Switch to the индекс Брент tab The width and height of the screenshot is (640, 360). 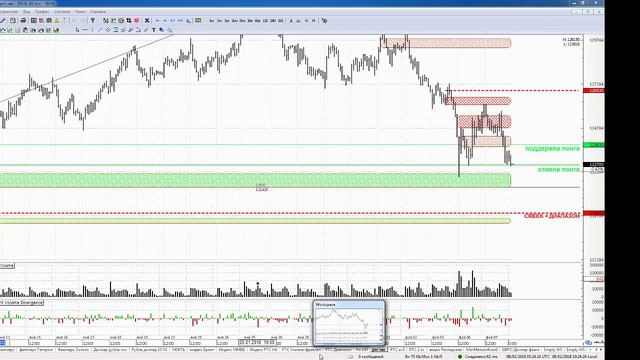[x=202, y=350]
